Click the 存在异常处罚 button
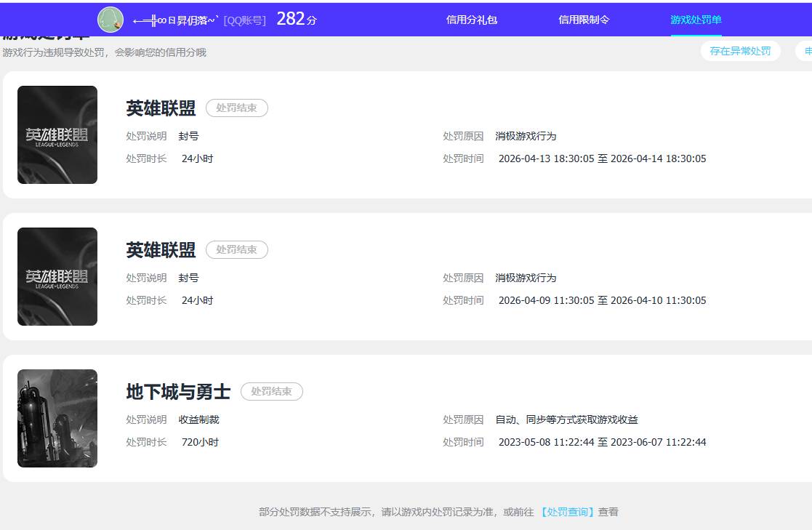 click(x=740, y=51)
